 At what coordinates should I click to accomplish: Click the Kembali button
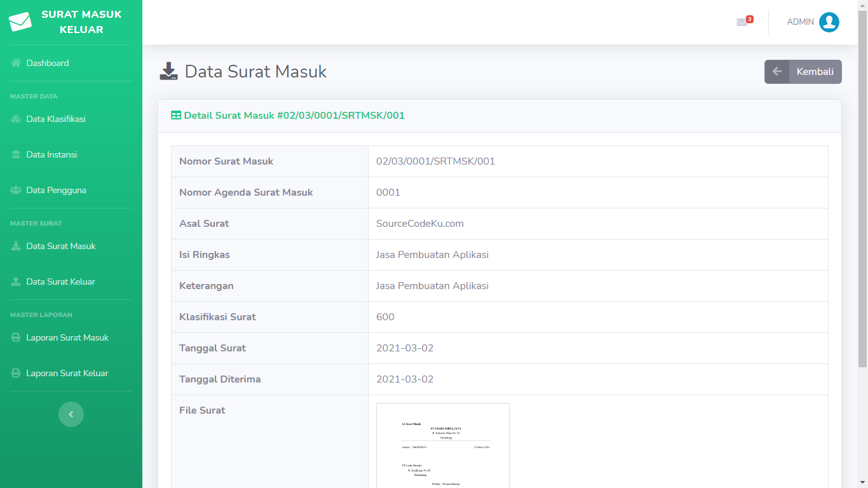click(803, 72)
